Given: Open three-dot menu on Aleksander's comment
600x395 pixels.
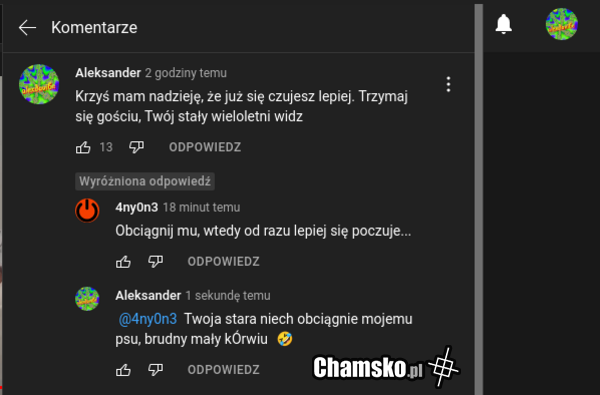Looking at the screenshot, I should coord(448,84).
